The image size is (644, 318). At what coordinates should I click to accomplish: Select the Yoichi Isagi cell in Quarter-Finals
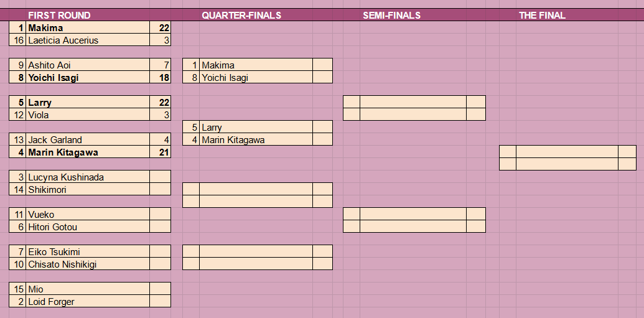tap(256, 77)
